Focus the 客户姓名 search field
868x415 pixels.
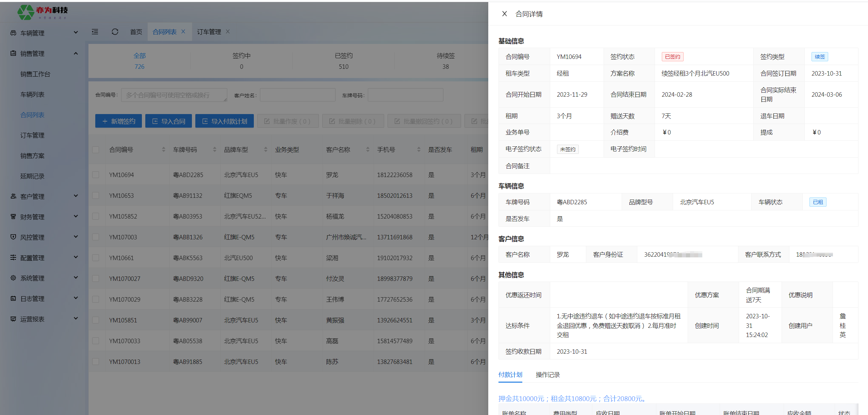click(x=297, y=95)
